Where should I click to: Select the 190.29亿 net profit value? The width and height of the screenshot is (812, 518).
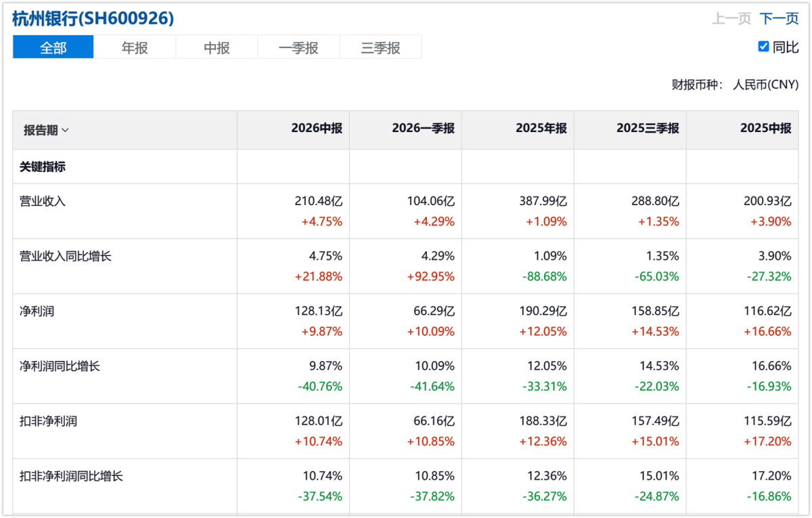pos(543,311)
